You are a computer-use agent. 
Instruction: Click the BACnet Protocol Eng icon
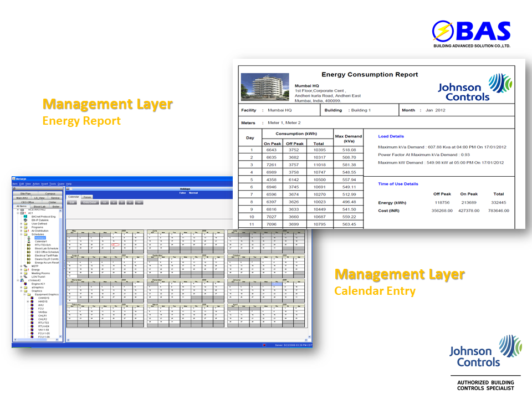click(25, 217)
